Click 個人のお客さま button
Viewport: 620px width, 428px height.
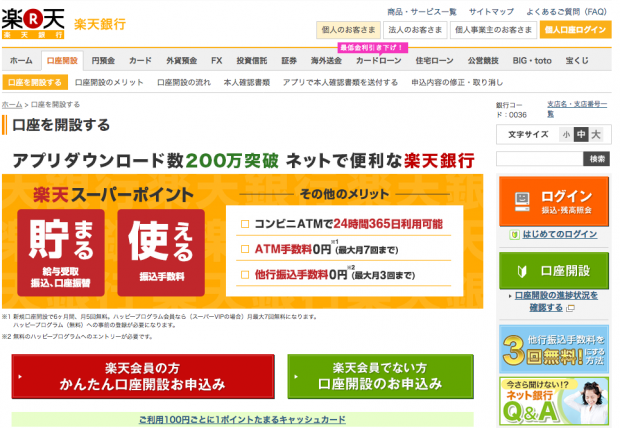click(x=348, y=30)
